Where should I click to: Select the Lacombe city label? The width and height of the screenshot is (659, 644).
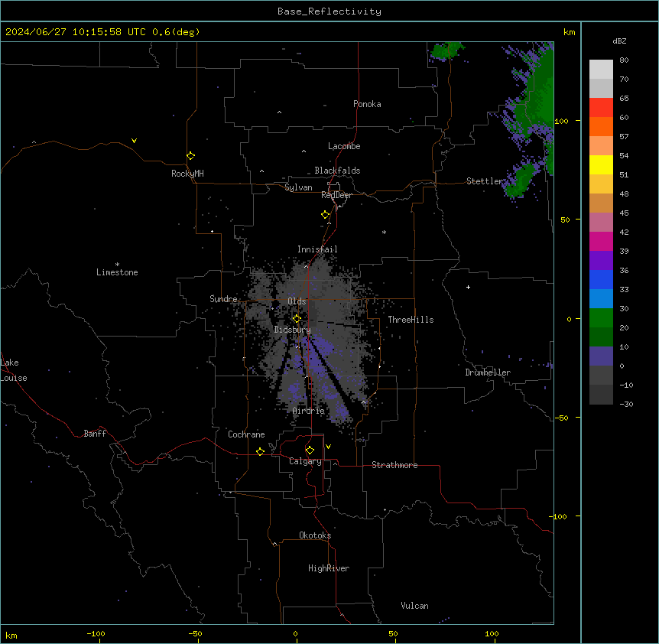click(x=344, y=146)
